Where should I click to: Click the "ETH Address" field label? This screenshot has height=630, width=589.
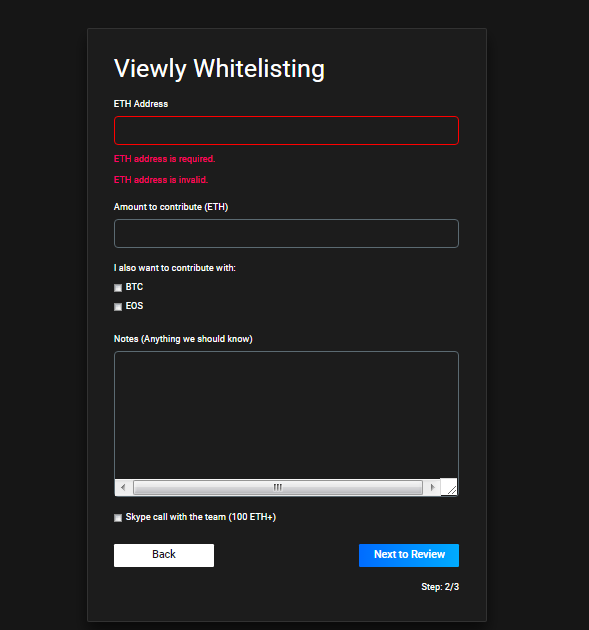(x=141, y=104)
